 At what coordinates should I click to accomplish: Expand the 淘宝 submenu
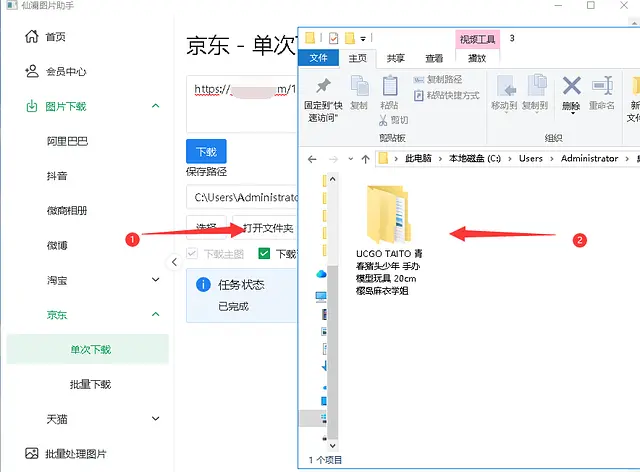pyautogui.click(x=156, y=280)
